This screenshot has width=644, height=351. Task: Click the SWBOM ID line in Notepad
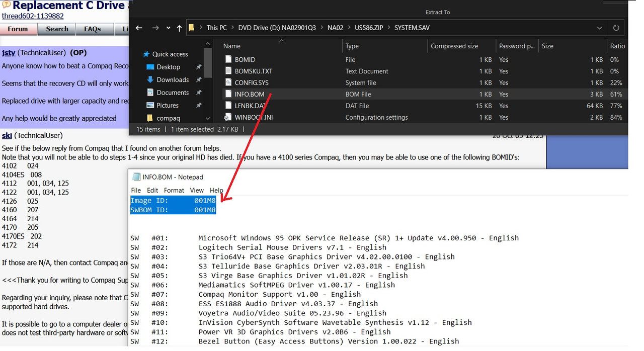pos(173,210)
